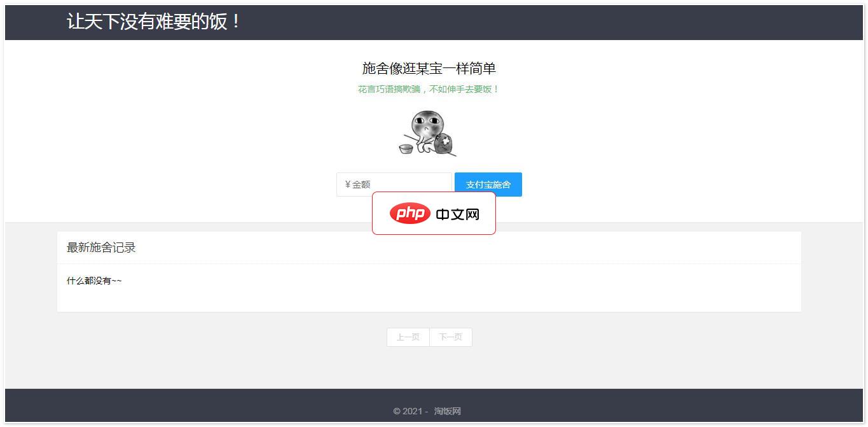Go to next page with 下一页
Image resolution: width=868 pixels, height=427 pixels.
click(450, 337)
